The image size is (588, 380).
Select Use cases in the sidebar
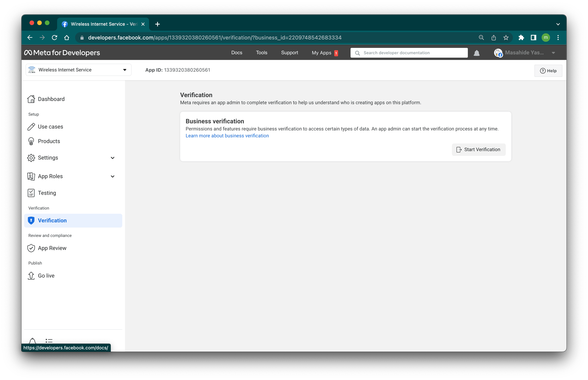73,127
